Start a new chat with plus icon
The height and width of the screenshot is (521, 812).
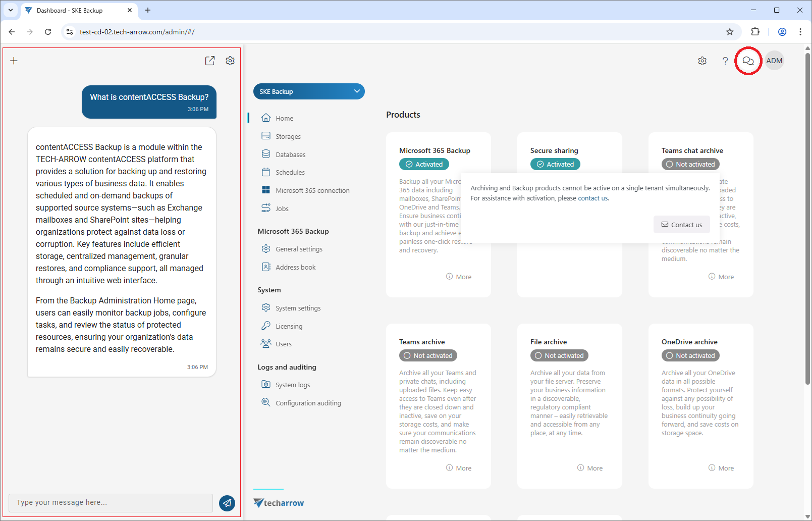(14, 61)
